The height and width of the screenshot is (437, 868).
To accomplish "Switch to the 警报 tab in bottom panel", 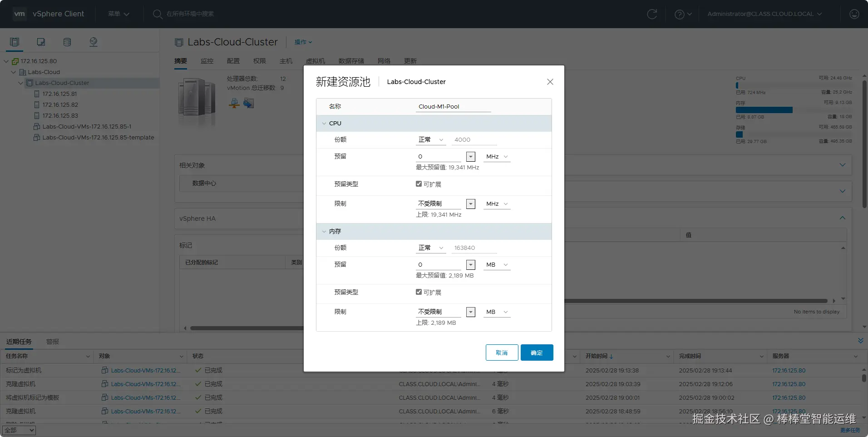I will pos(53,342).
